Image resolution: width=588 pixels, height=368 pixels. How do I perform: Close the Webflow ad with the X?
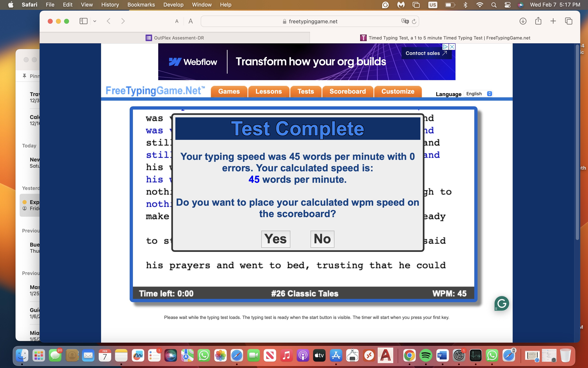pyautogui.click(x=452, y=47)
